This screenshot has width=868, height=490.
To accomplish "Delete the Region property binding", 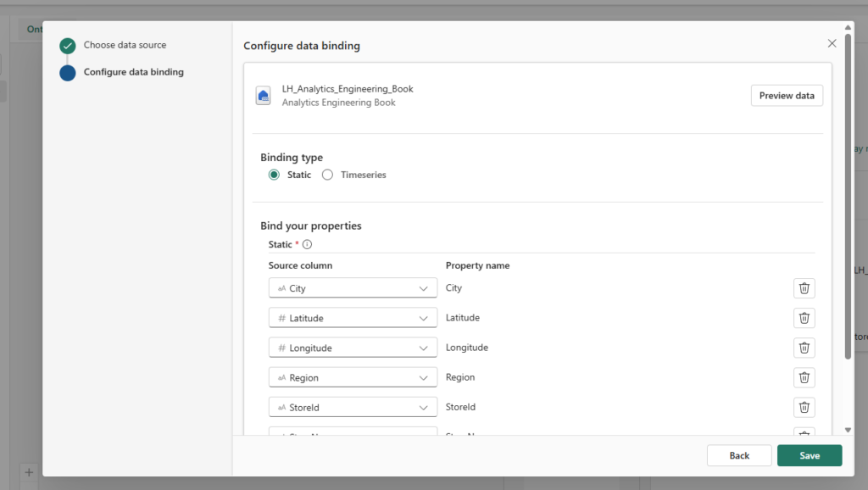I will (x=804, y=377).
